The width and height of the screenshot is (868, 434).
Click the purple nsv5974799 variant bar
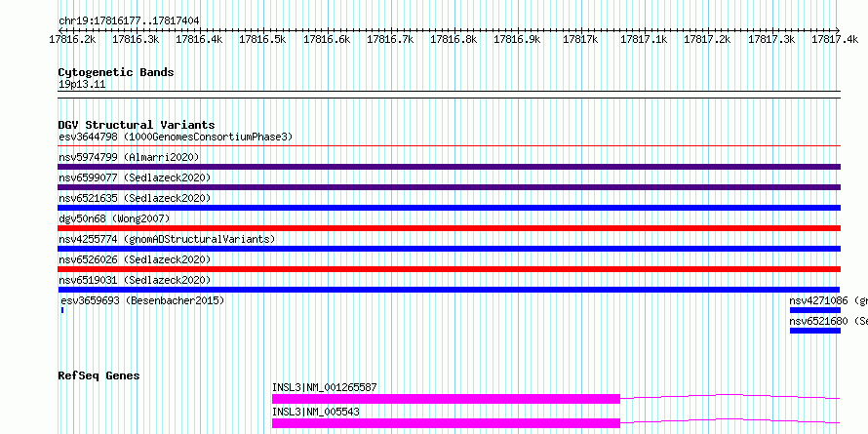pos(449,167)
